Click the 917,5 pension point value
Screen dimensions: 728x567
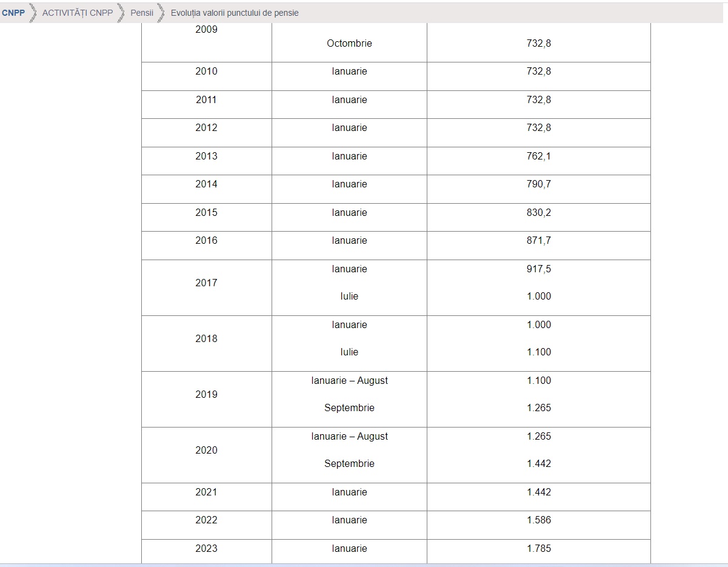(538, 269)
